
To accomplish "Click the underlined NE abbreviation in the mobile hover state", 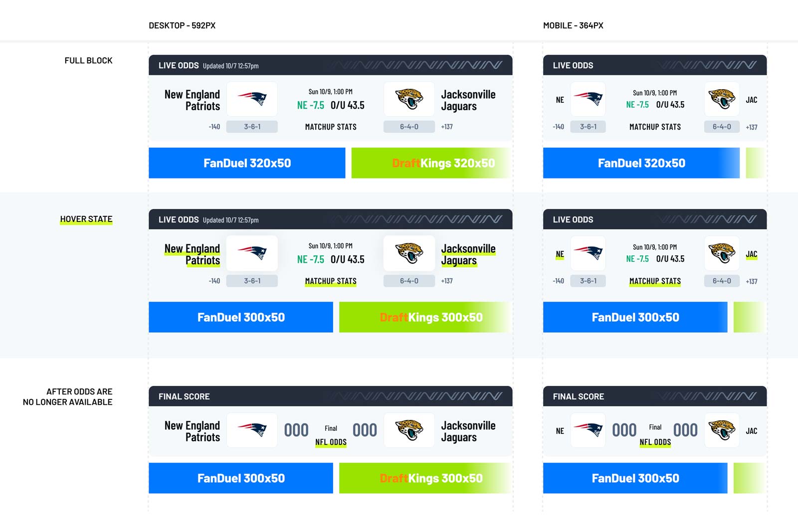I will point(560,254).
